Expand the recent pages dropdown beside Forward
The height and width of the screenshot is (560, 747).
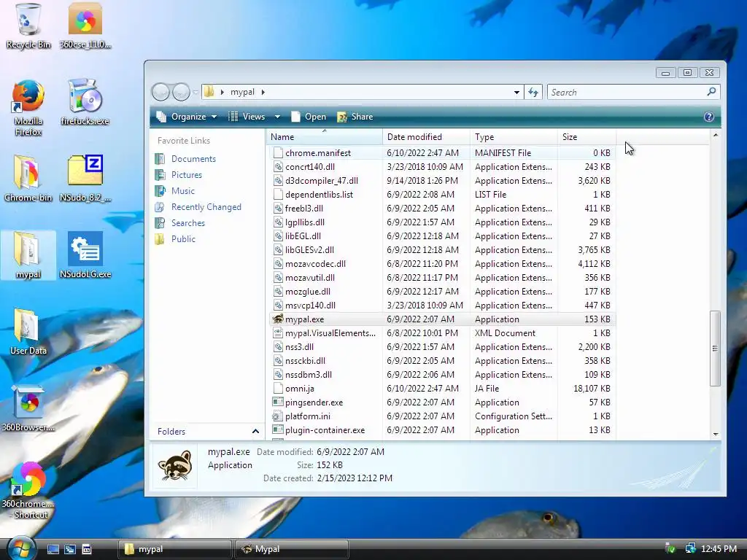tap(196, 92)
